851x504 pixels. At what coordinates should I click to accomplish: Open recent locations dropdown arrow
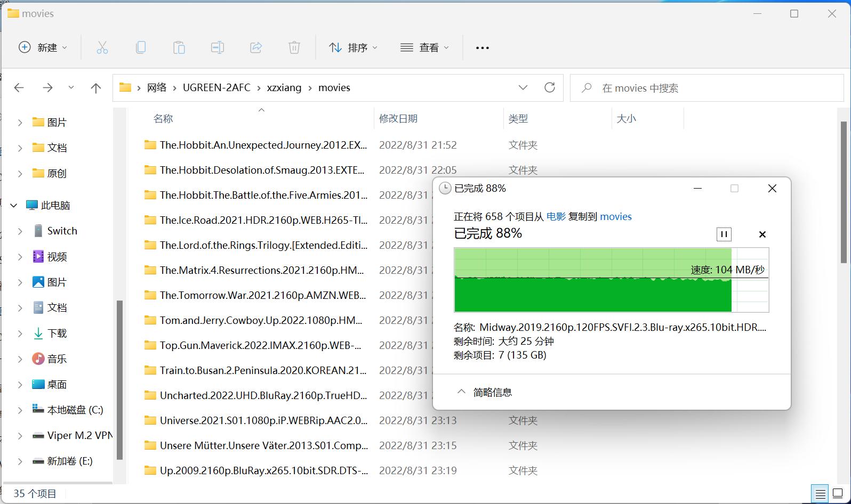(71, 88)
